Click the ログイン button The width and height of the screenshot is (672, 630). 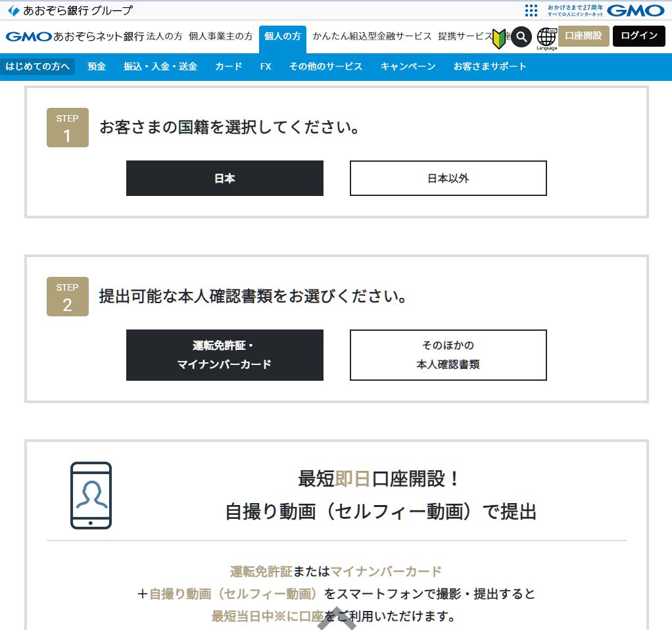point(638,37)
